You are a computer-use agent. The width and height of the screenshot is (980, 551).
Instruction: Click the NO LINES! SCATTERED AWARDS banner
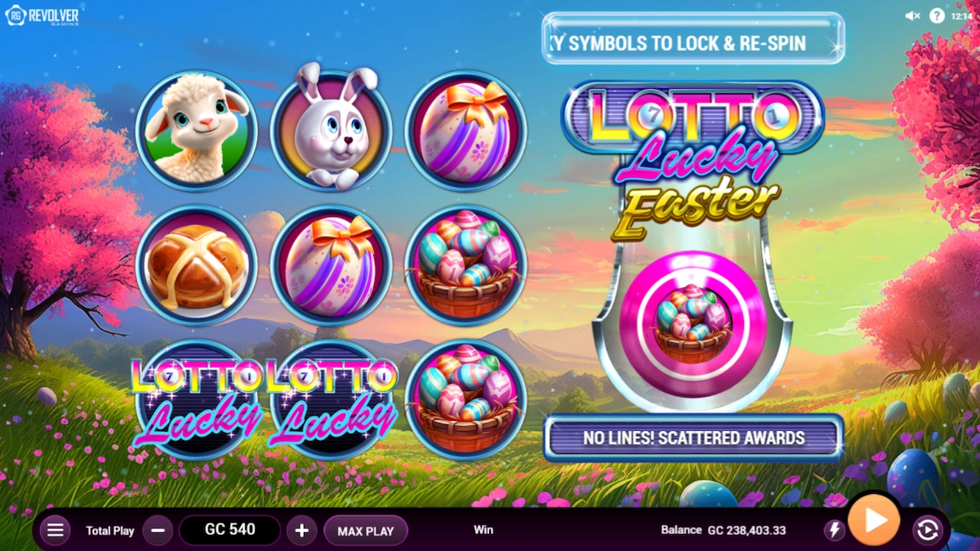click(x=693, y=438)
